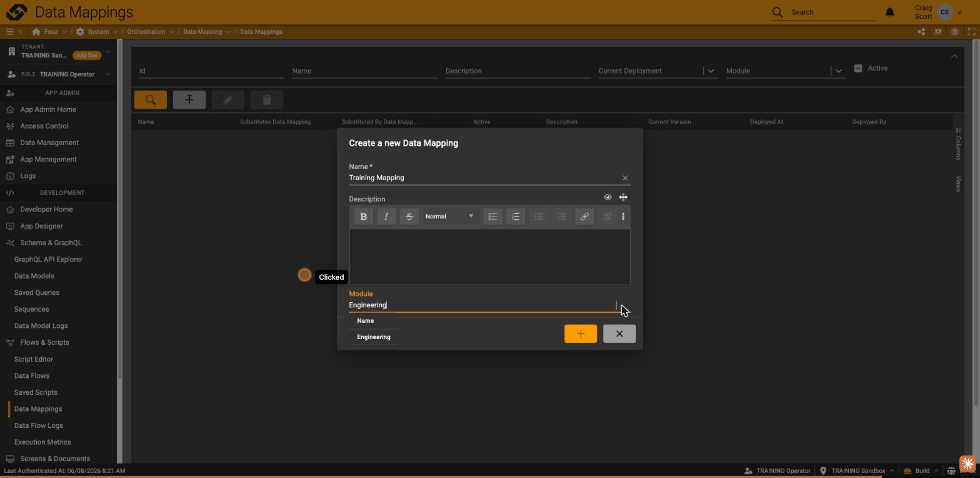The height and width of the screenshot is (478, 980).
Task: Open the Current Deployment filter dropdown
Action: (x=711, y=71)
